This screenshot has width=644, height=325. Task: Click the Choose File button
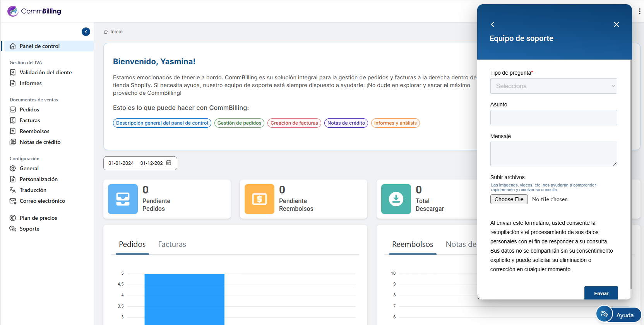point(509,199)
